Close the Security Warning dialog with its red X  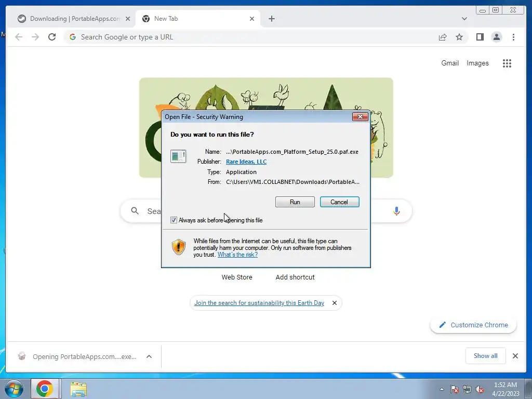(360, 117)
